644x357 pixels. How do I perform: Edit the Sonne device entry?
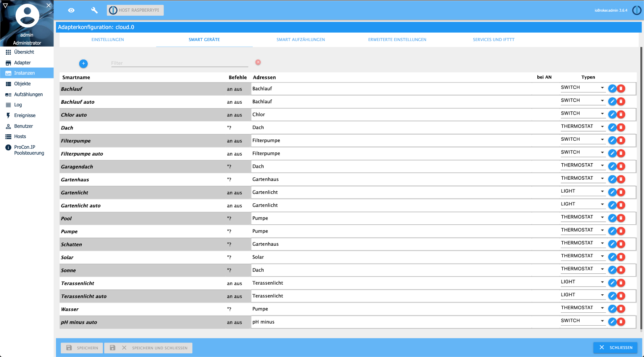tap(612, 270)
